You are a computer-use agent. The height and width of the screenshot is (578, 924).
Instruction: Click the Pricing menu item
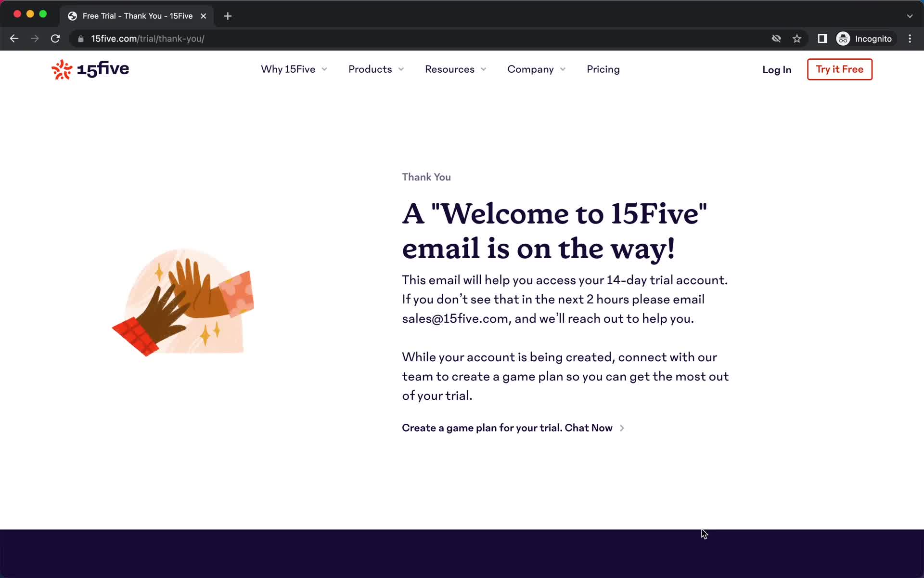[603, 68]
